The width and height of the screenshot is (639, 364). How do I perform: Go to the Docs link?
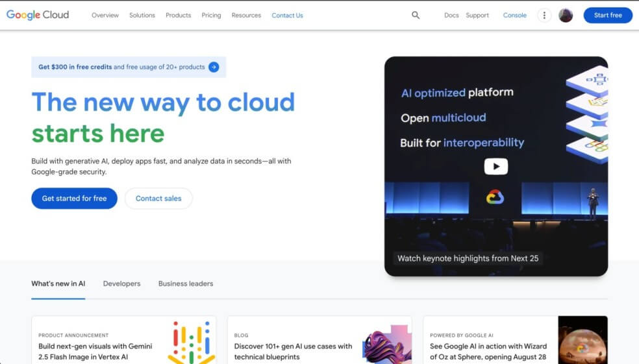[451, 15]
